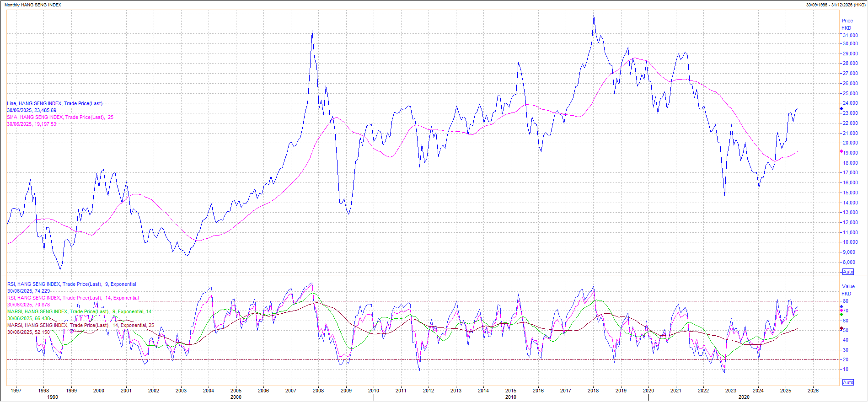Screen dimensions: 868x402
Task: Click the 8,000 price axis label
Action: (849, 263)
